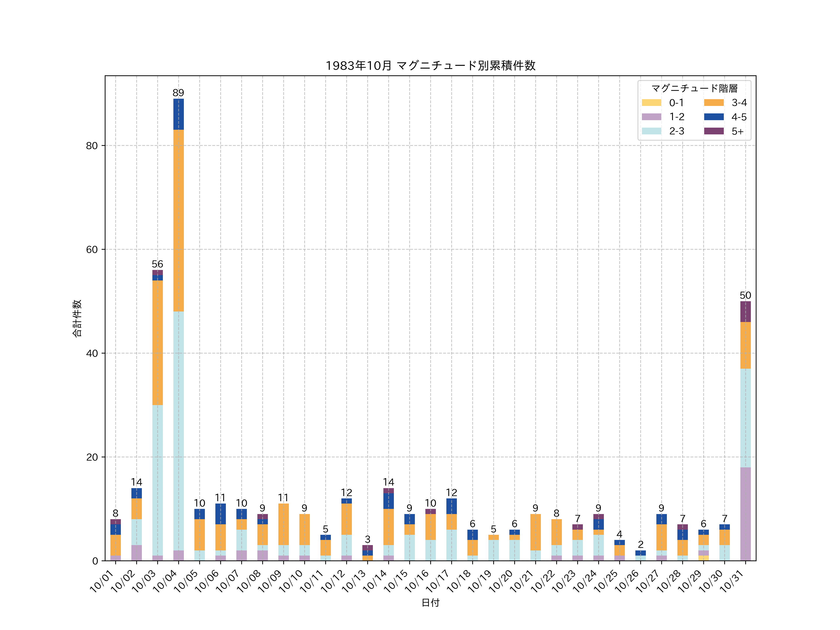Screen dimensions: 840x630
Task: Click the 5+ plum legend swatch
Action: point(714,131)
